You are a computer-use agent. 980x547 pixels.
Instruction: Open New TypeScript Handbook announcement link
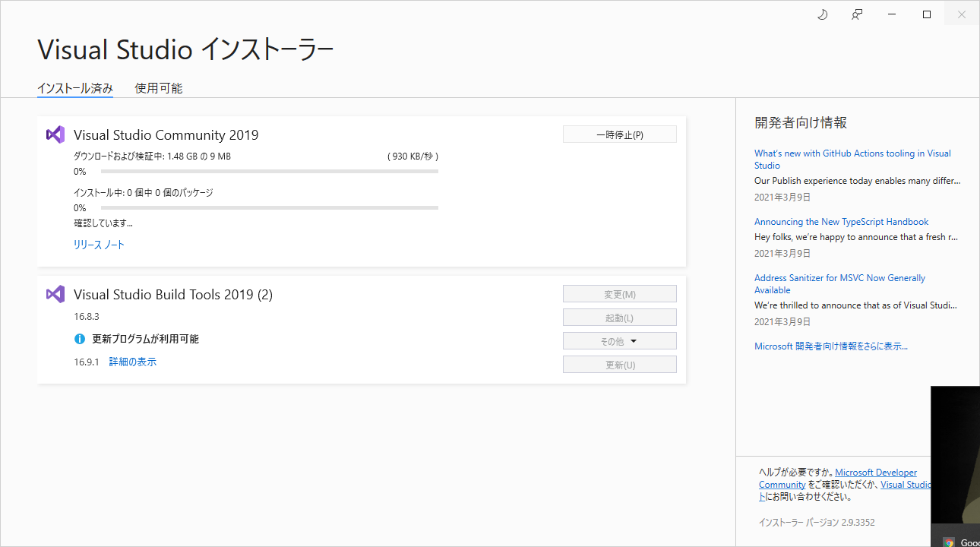tap(841, 222)
